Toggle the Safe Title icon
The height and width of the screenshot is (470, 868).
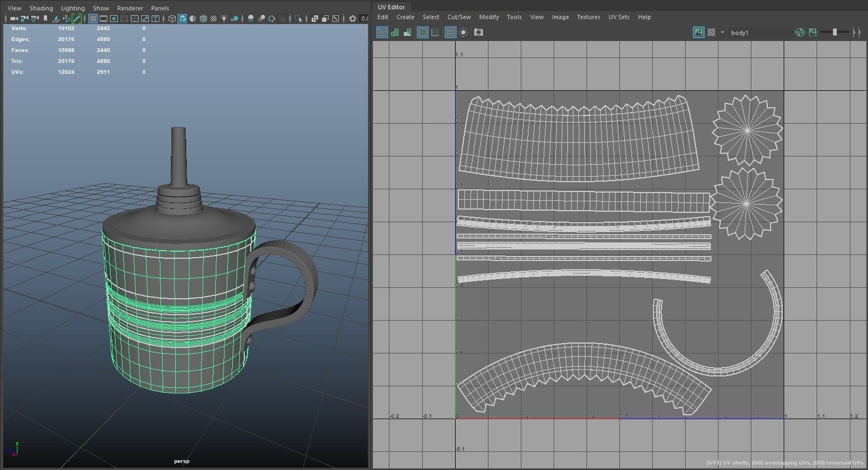[156, 19]
